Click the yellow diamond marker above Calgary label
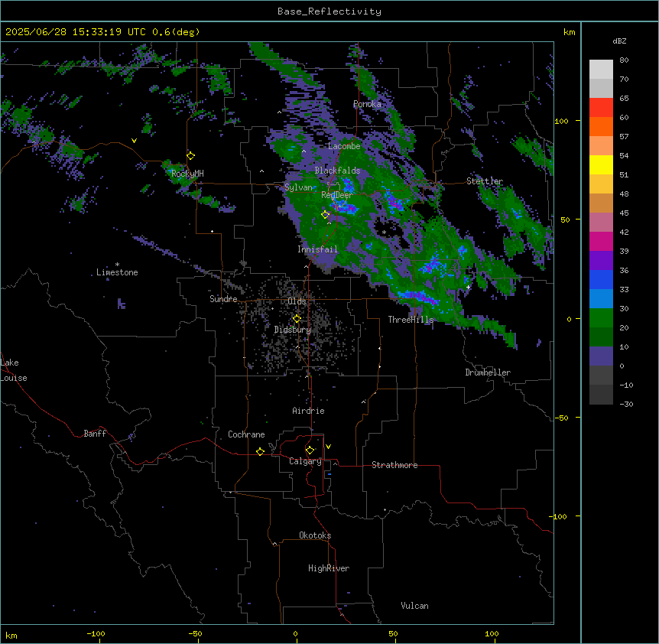Screen dimensions: 659x644 tap(310, 450)
